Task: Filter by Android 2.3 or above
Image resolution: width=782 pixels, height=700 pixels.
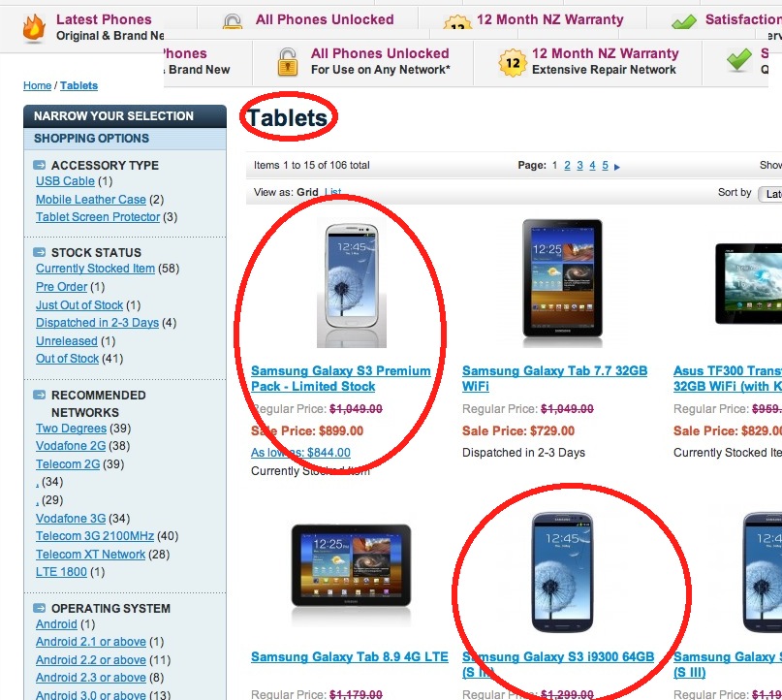Action: click(x=91, y=678)
